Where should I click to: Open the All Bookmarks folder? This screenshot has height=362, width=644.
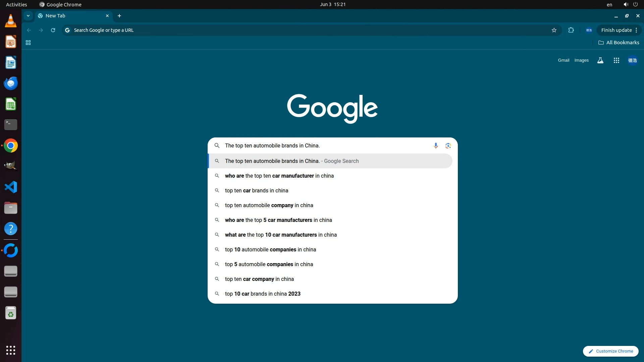(x=619, y=43)
